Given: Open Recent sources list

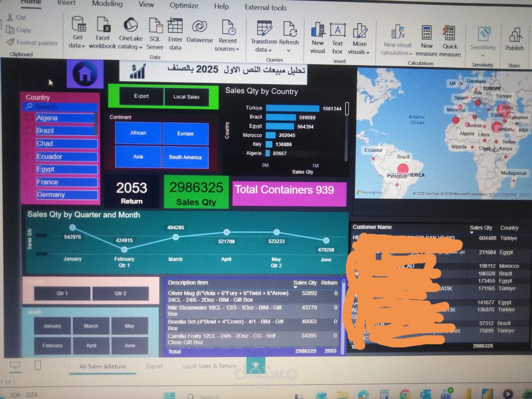Looking at the screenshot, I should 228,35.
